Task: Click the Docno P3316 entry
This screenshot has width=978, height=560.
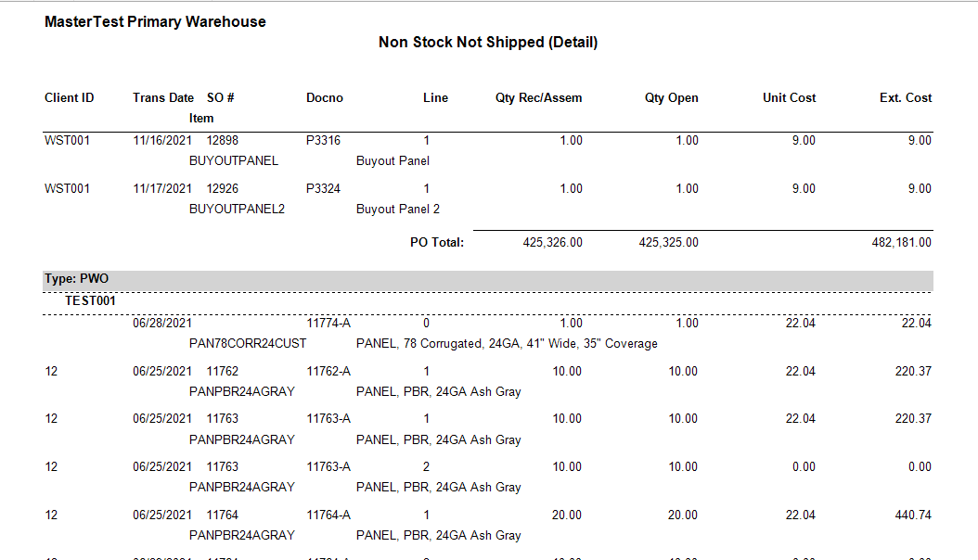Action: click(x=323, y=140)
